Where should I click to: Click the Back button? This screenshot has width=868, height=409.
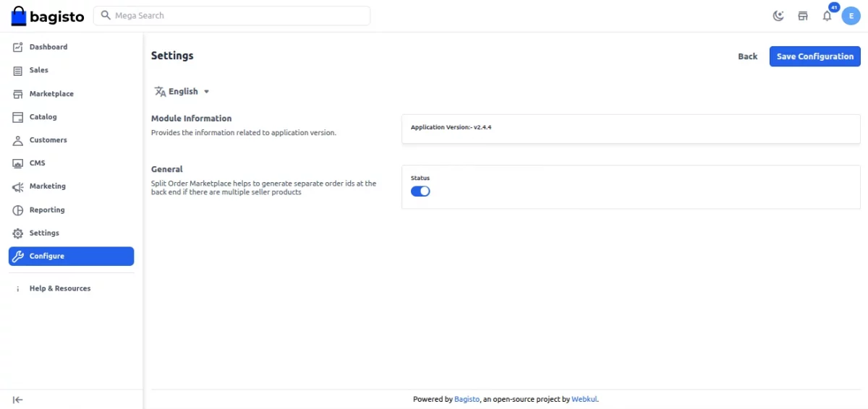coord(748,56)
